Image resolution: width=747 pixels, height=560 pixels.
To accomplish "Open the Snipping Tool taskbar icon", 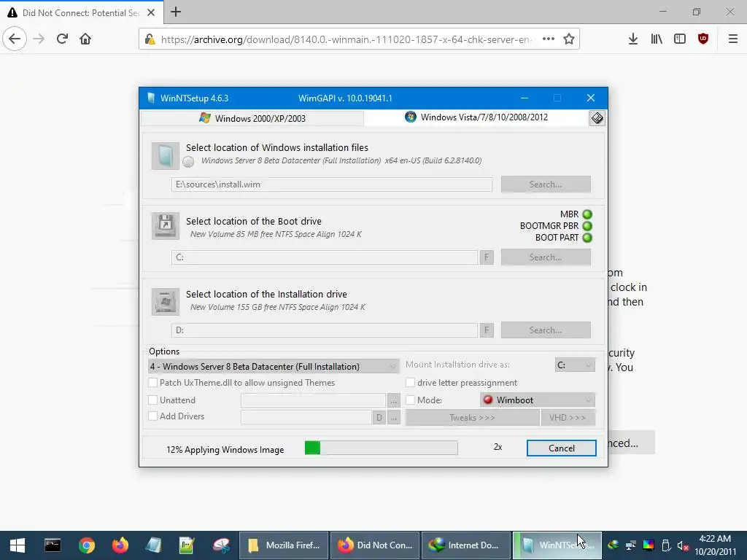I will tap(221, 545).
